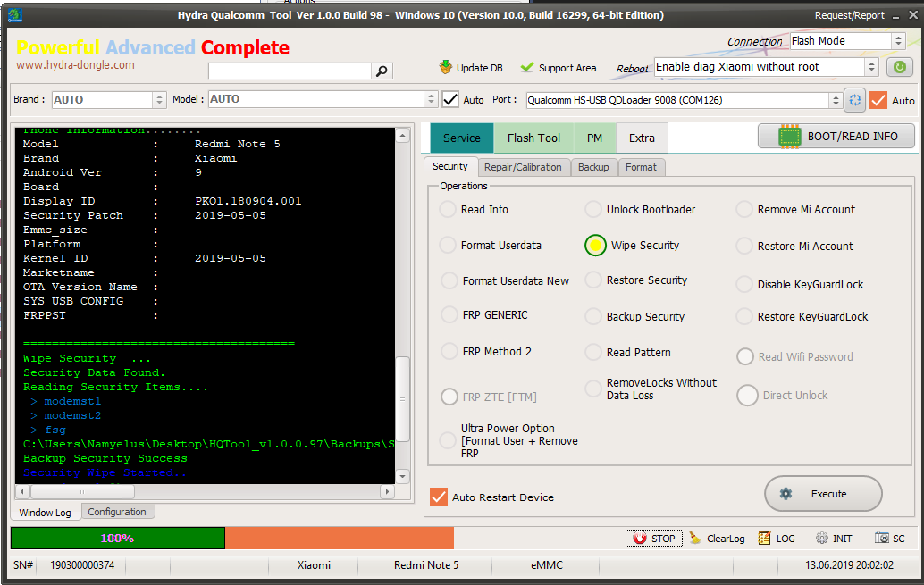Click Request/Report in title bar
Image resolution: width=924 pixels, height=585 pixels.
coord(849,15)
